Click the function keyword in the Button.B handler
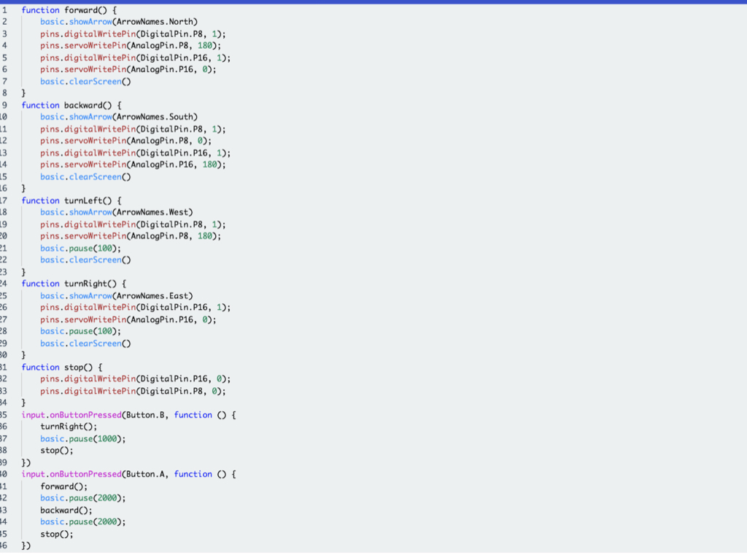 coord(193,415)
